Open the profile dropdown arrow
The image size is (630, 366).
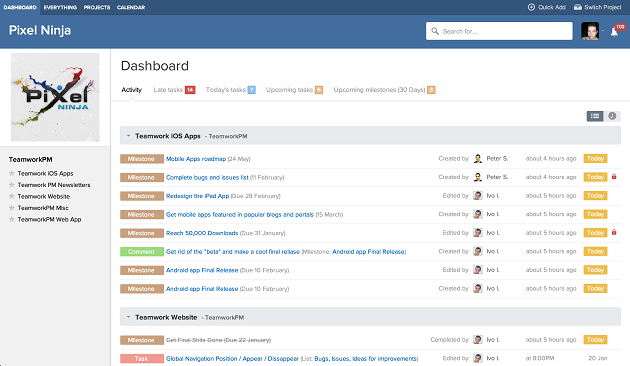point(603,31)
